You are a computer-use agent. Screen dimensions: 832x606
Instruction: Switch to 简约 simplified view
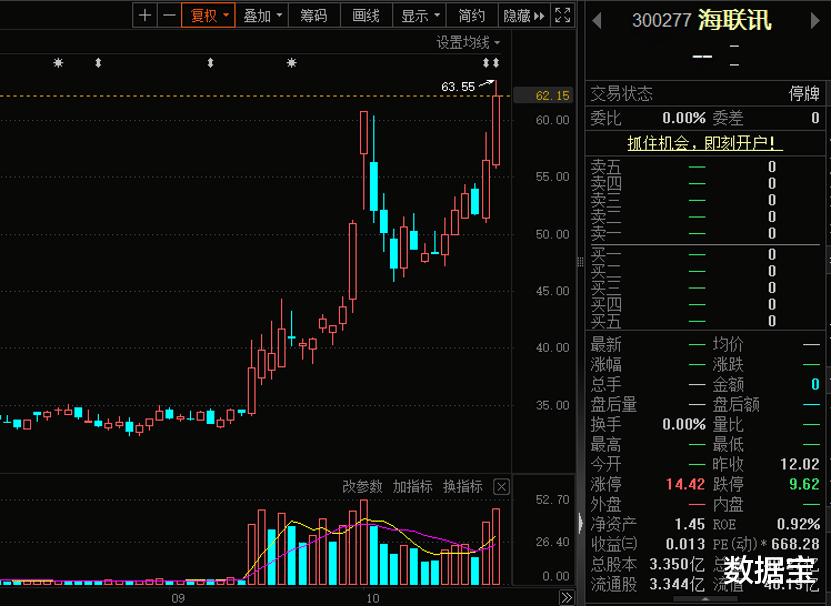[472, 15]
